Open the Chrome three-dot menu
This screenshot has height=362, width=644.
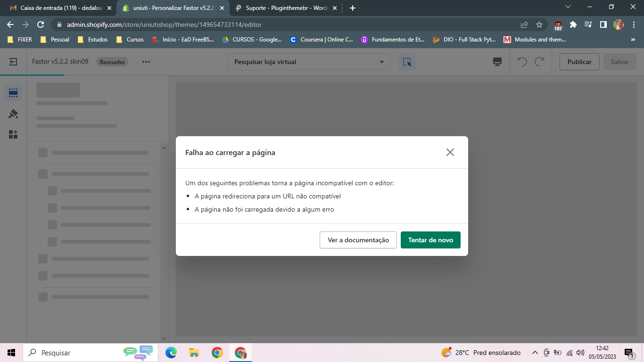(x=633, y=25)
